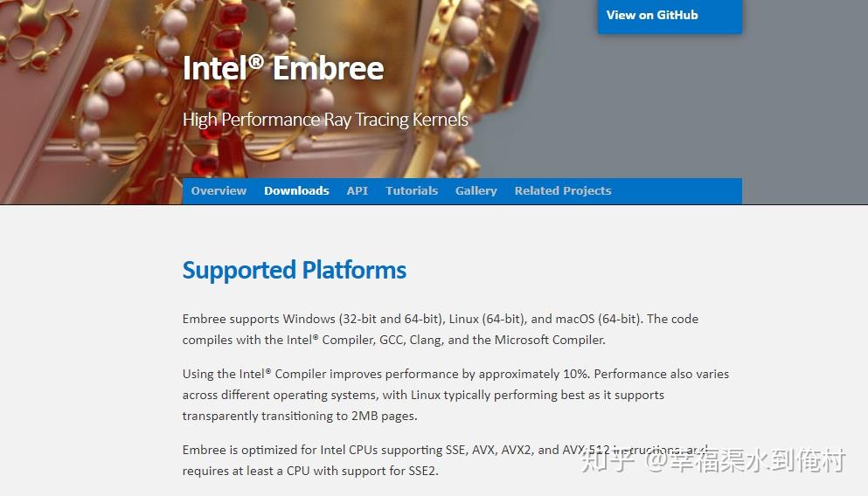868x496 pixels.
Task: Switch to the Gallery tab
Action: [x=476, y=190]
